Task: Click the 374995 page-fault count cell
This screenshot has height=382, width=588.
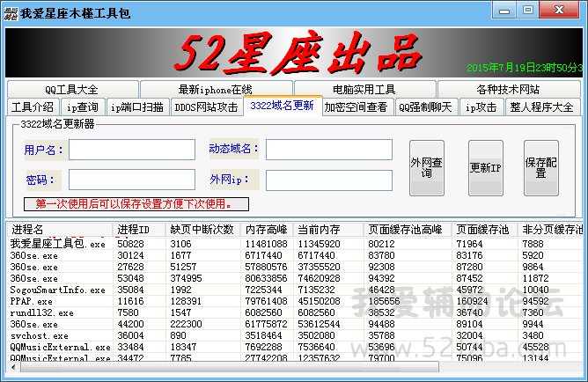Action: point(186,278)
